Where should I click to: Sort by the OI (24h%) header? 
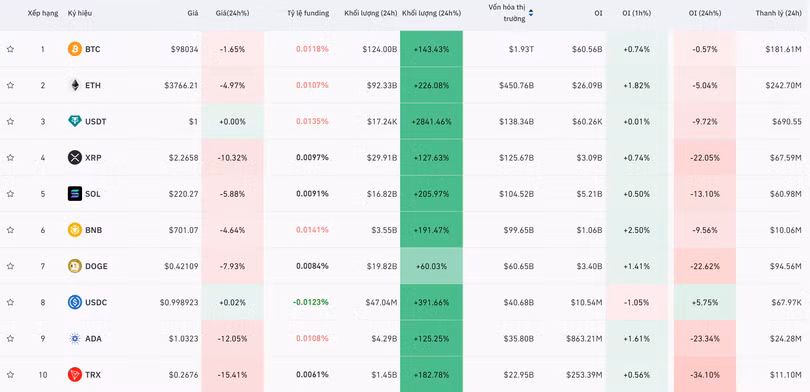point(705,13)
